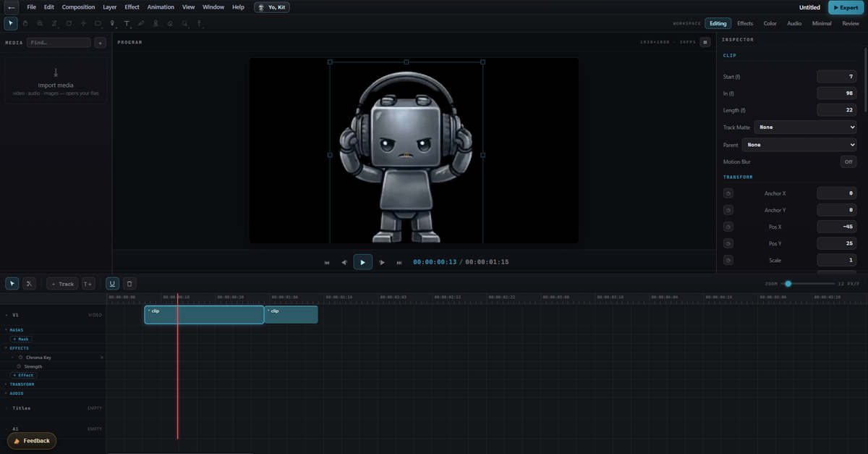Toggle Motion Blur Off button
Image resolution: width=868 pixels, height=454 pixels.
point(848,161)
